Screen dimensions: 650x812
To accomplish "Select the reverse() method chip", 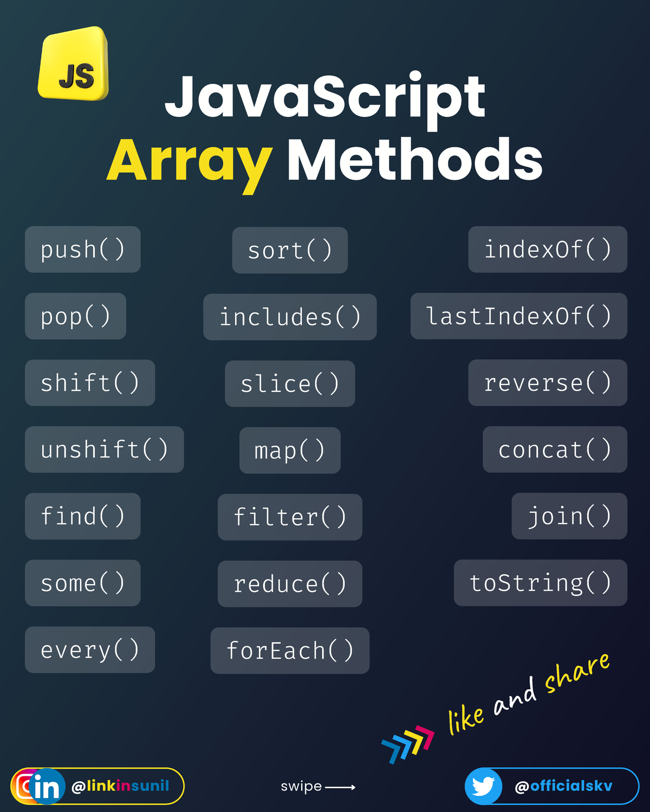I will 548,383.
